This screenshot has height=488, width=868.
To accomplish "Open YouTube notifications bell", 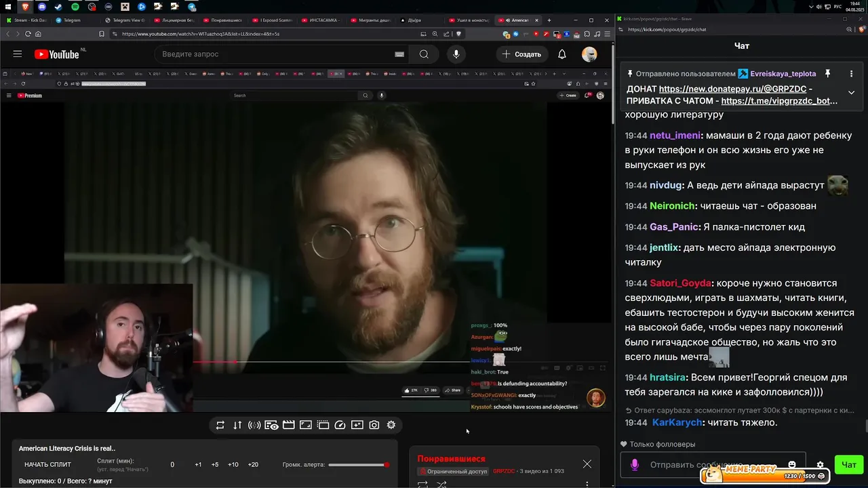I will pyautogui.click(x=562, y=54).
